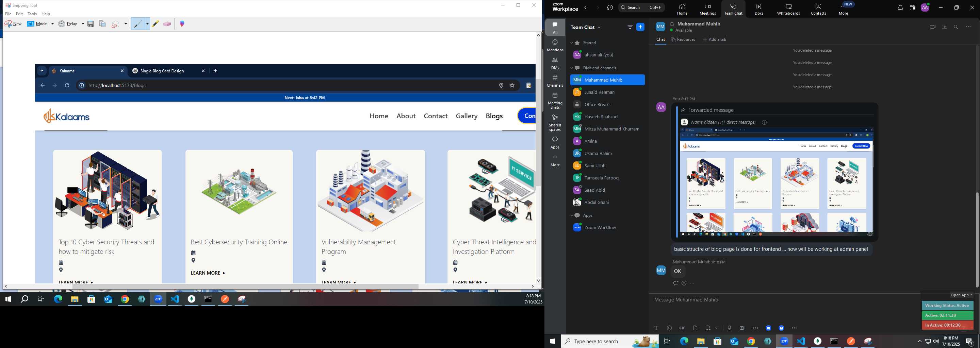Click Add a tab in chat header

715,39
